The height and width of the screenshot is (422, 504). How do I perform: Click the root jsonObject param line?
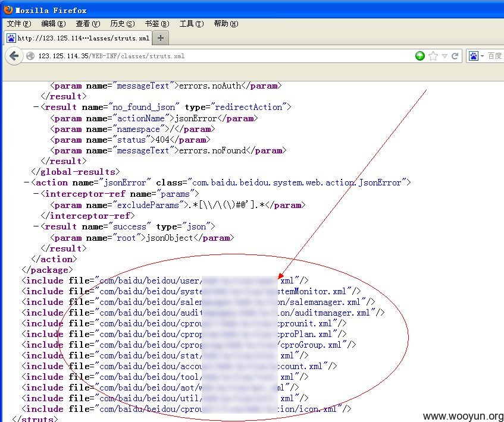coord(142,238)
